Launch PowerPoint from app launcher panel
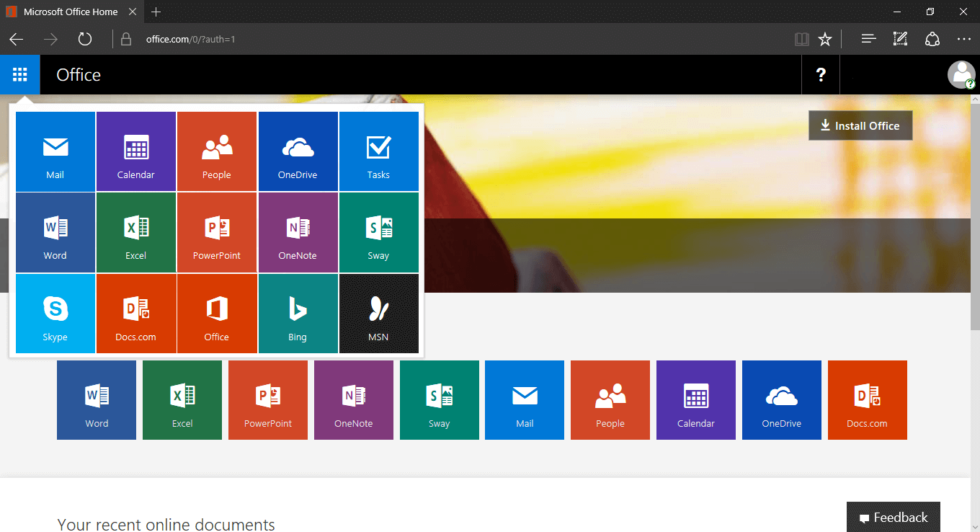 tap(217, 232)
